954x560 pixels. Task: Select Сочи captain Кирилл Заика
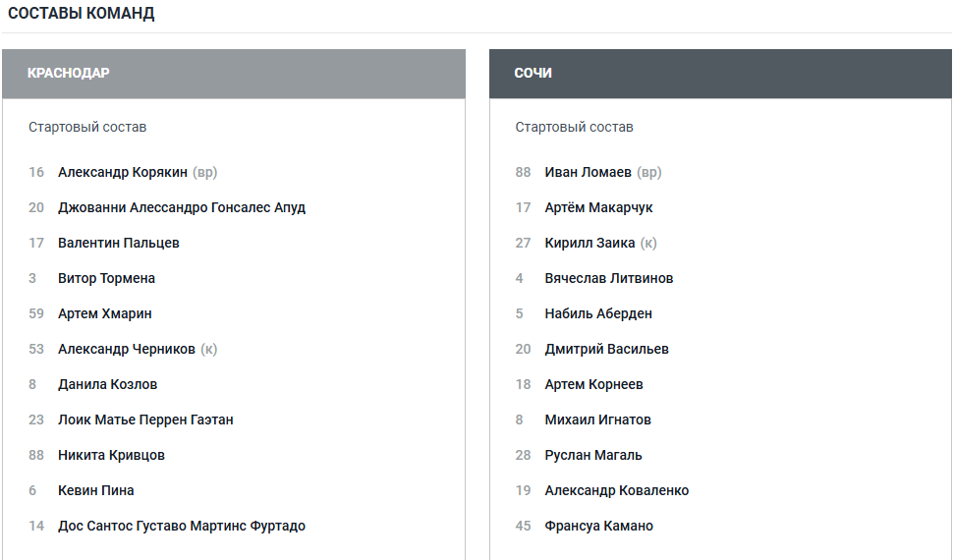589,244
